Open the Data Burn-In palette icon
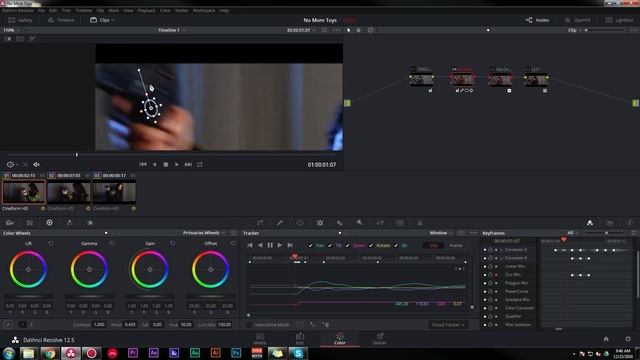 pyautogui.click(x=420, y=223)
